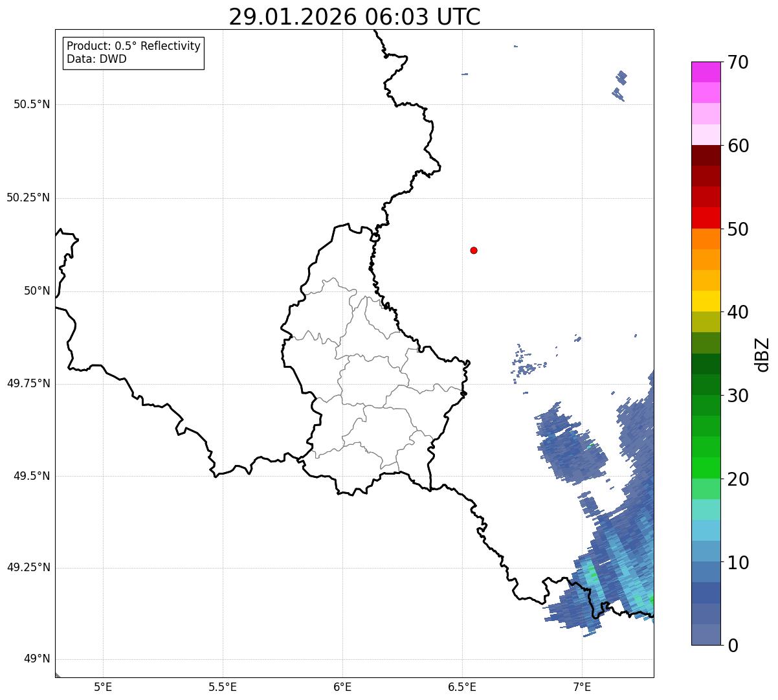Select the "Product: 0.5° Reflectivity" text
The image size is (778, 700).
(x=134, y=47)
